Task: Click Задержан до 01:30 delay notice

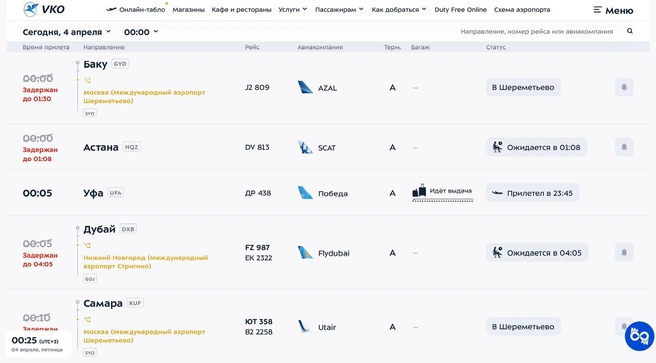Action: [x=40, y=94]
